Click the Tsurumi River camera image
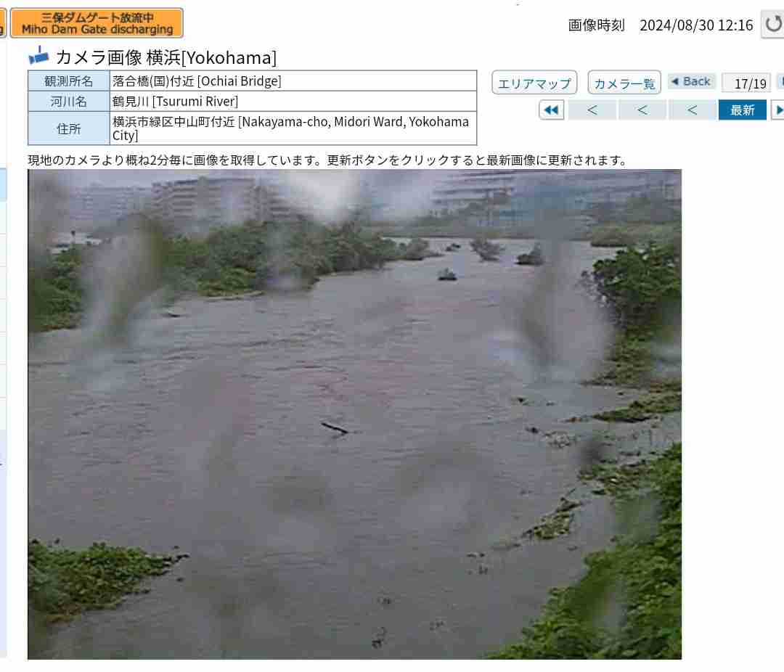Image resolution: width=784 pixels, height=672 pixels. coord(354,414)
